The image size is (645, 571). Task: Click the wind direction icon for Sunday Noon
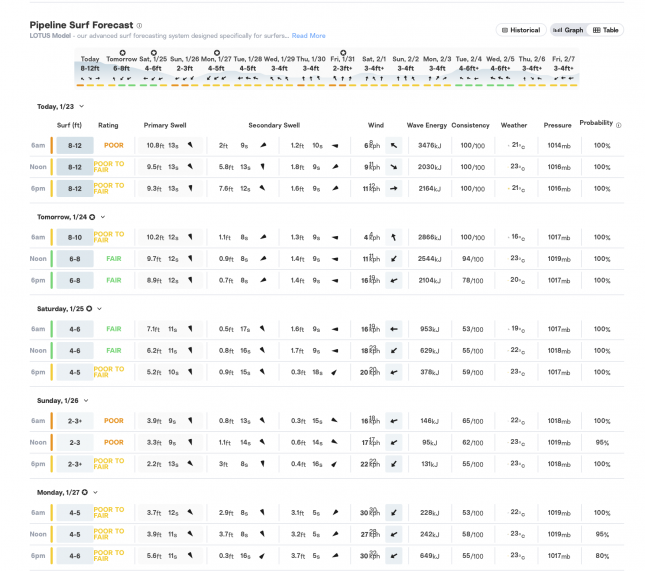(394, 442)
